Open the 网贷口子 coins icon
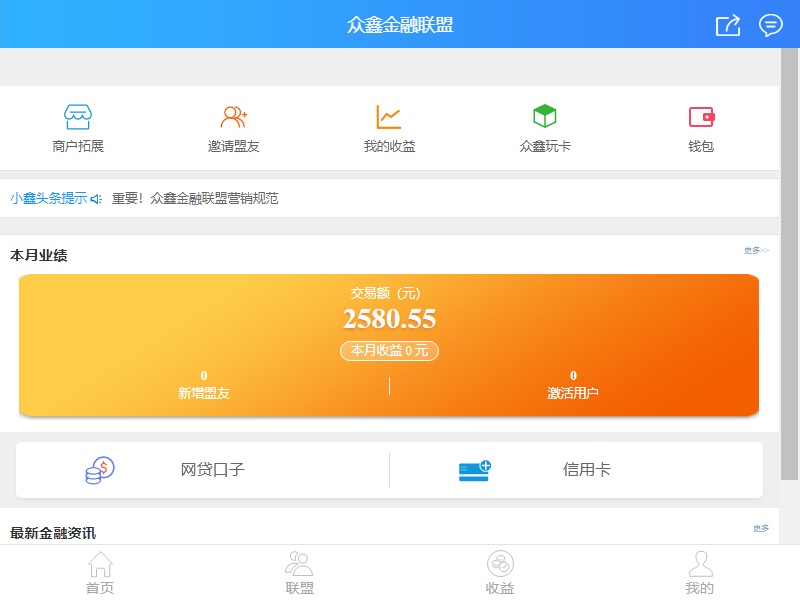The image size is (800, 600). [x=100, y=470]
